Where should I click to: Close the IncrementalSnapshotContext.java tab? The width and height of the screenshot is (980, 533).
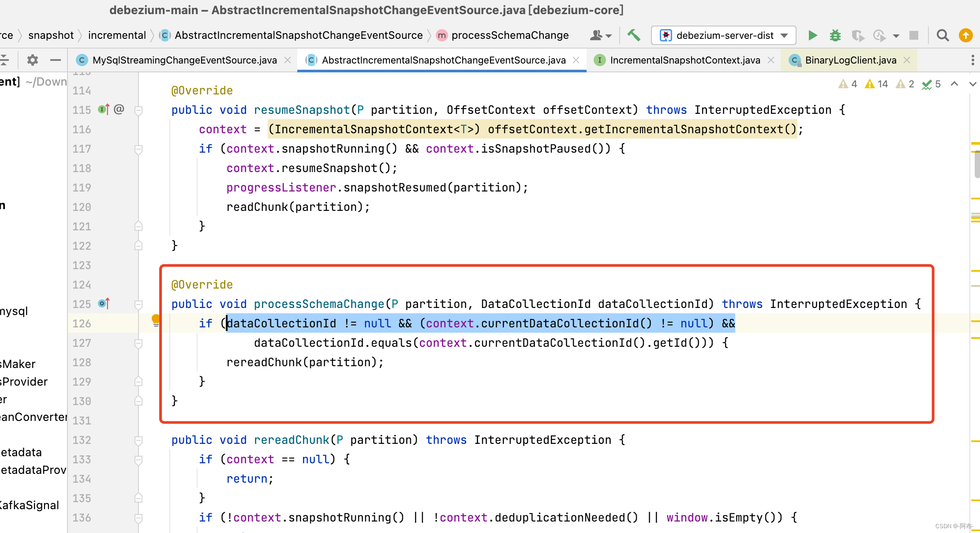pyautogui.click(x=771, y=60)
